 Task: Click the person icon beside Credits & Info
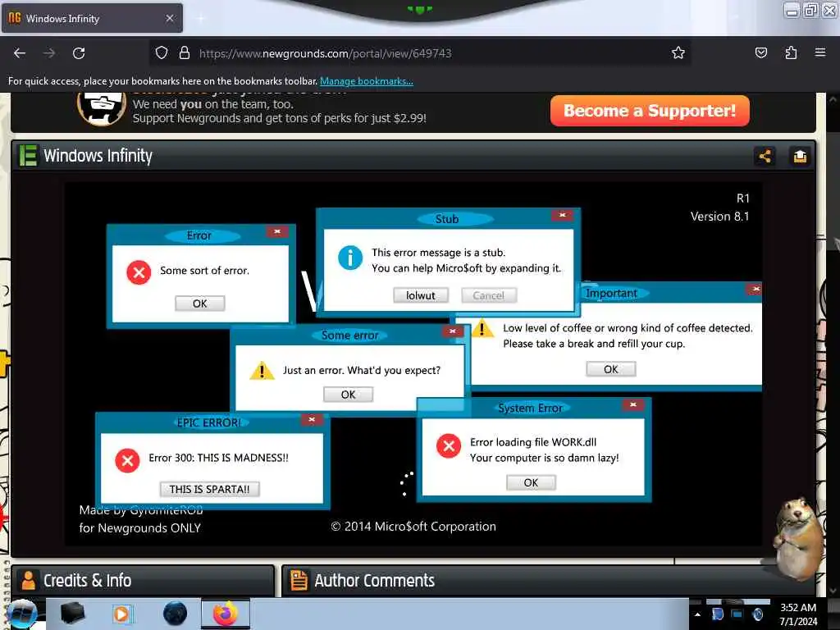(29, 580)
